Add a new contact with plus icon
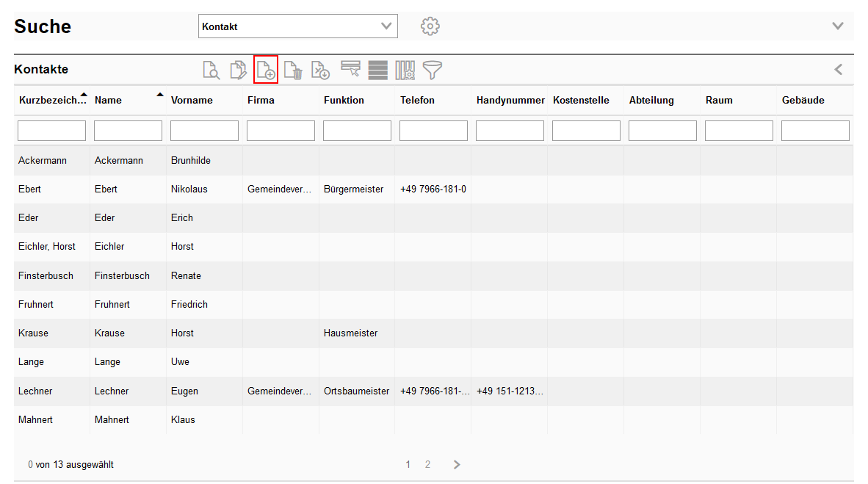The image size is (868, 484). coord(266,71)
